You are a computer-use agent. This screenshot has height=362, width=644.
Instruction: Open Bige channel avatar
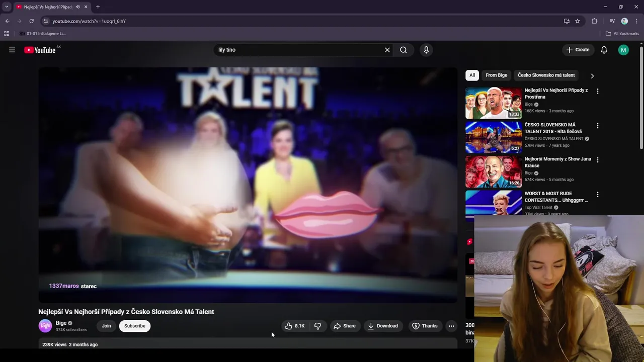45,326
